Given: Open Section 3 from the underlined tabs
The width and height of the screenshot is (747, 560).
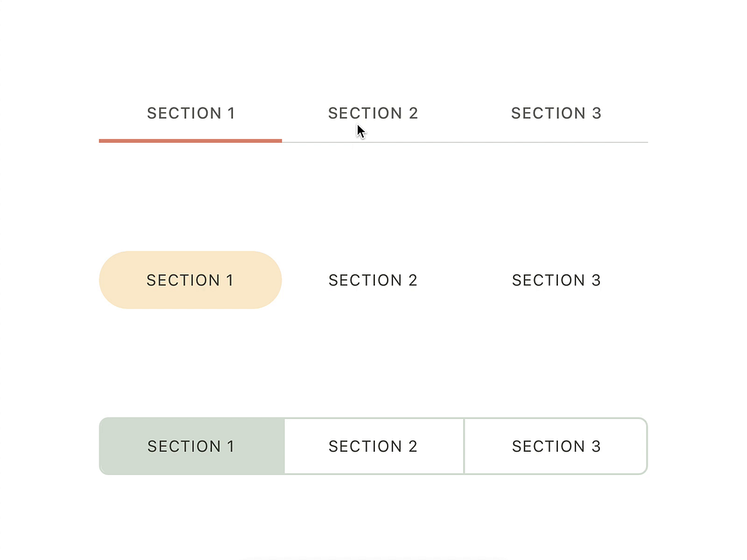Looking at the screenshot, I should coord(556,113).
